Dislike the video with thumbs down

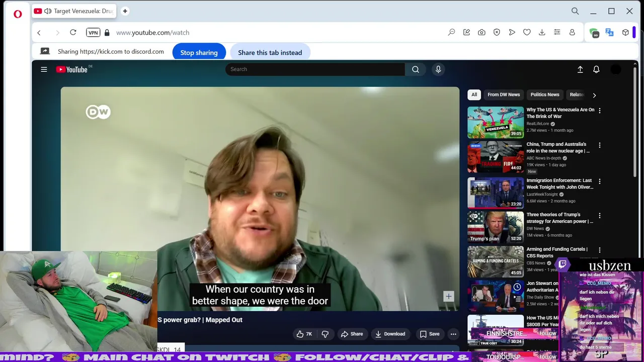click(325, 334)
